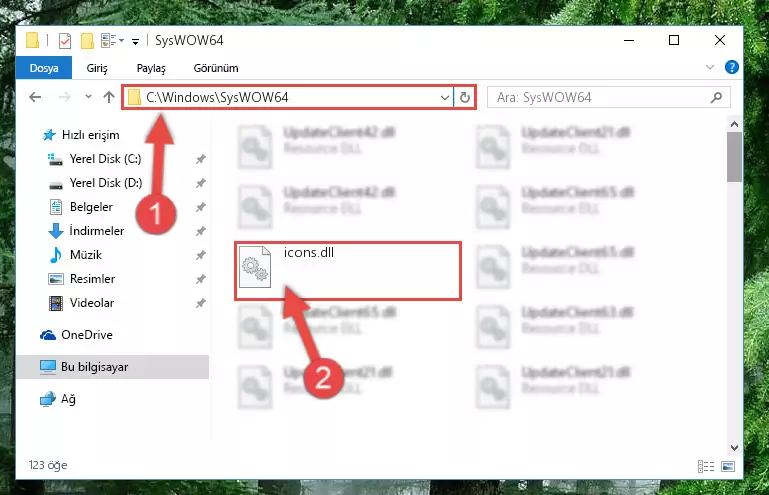
Task: Switch to large icons view
Action: click(x=728, y=467)
